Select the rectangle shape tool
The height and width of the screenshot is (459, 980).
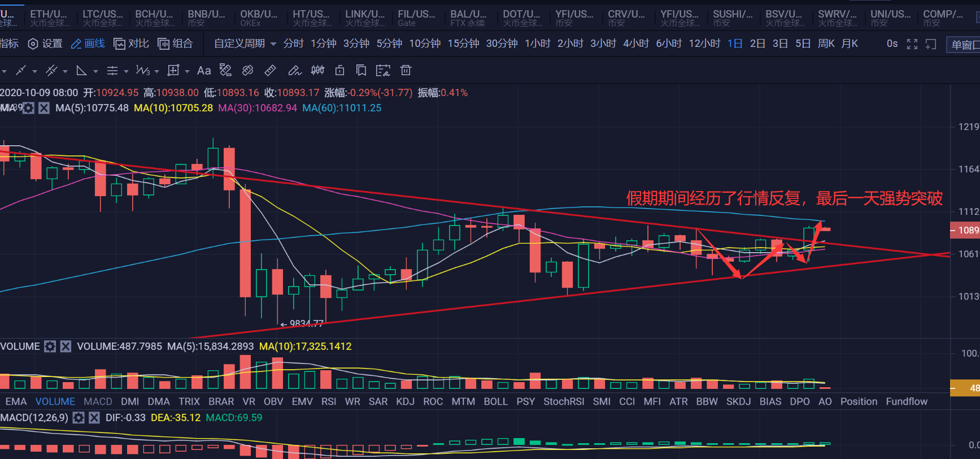[x=173, y=71]
